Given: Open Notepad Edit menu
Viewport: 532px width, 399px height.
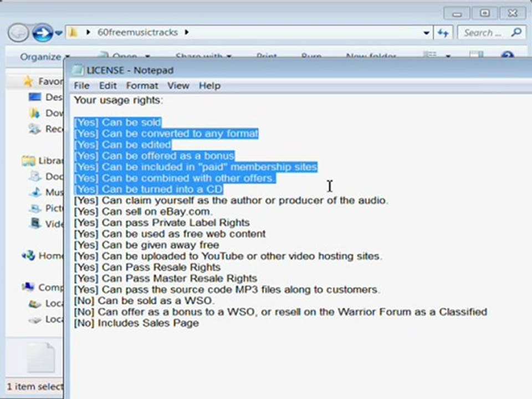Looking at the screenshot, I should [108, 85].
